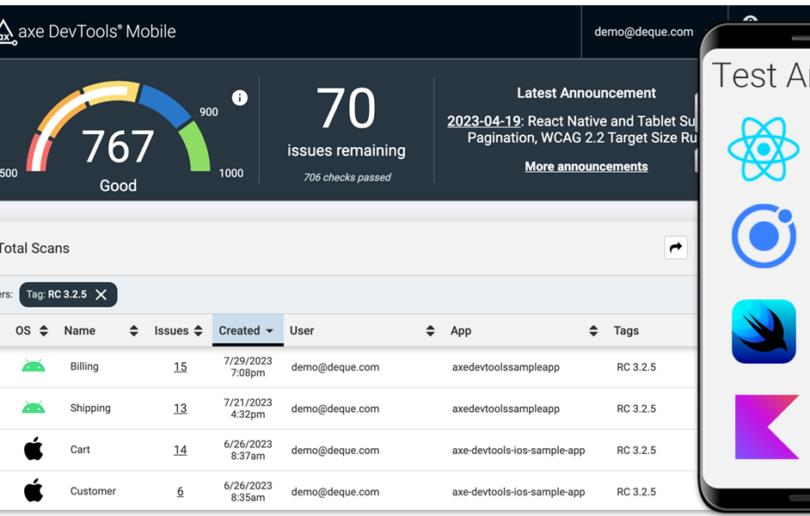Click the Apple icon in the Cart row
810x516 pixels.
[x=33, y=450]
